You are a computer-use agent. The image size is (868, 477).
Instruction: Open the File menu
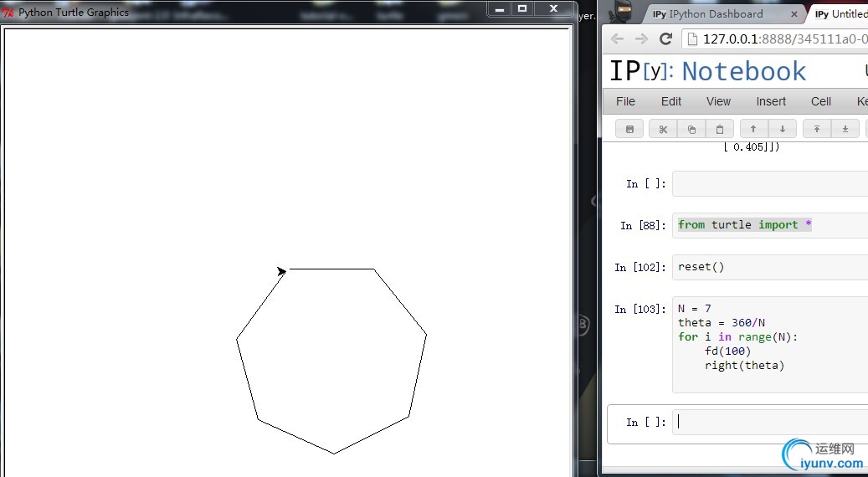coord(625,101)
